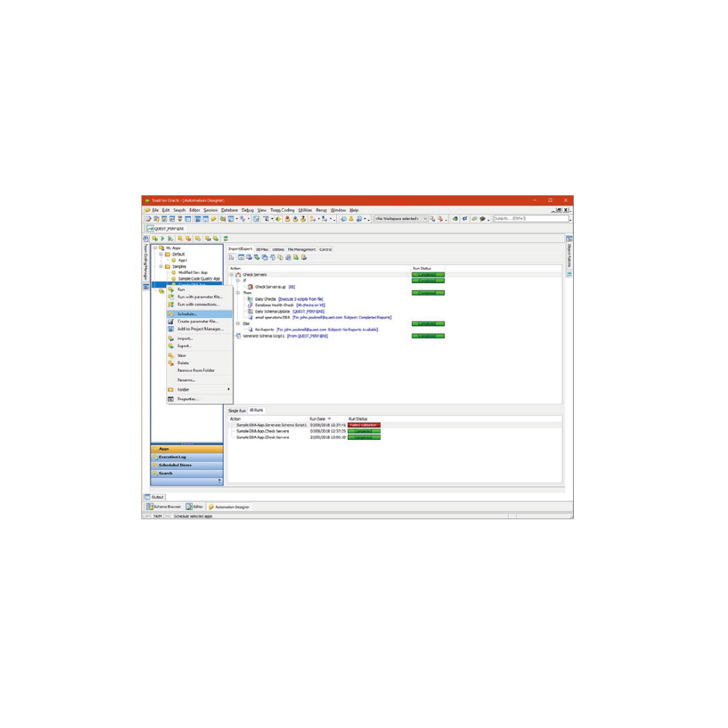
Task: Choose Remove from Folder entry
Action: 199,370
